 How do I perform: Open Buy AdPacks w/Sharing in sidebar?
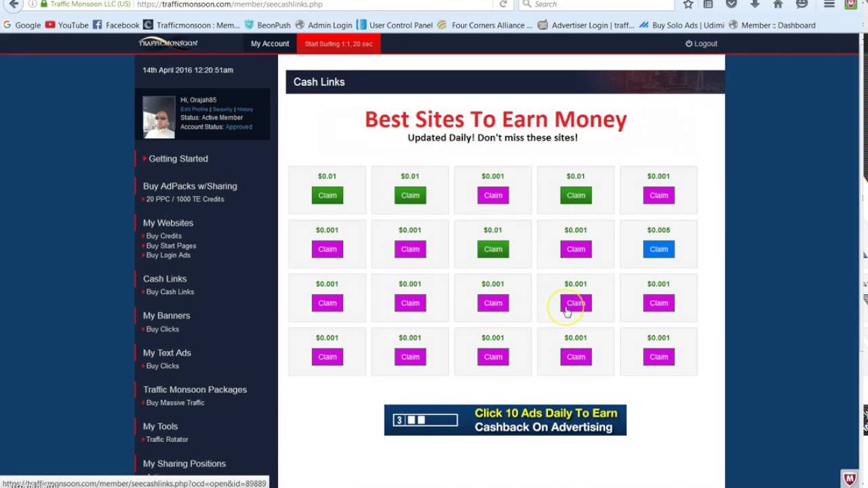190,186
